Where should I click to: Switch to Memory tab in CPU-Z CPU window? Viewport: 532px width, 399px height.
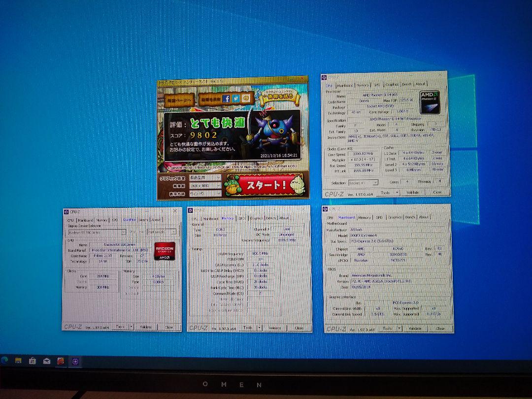[x=363, y=85]
